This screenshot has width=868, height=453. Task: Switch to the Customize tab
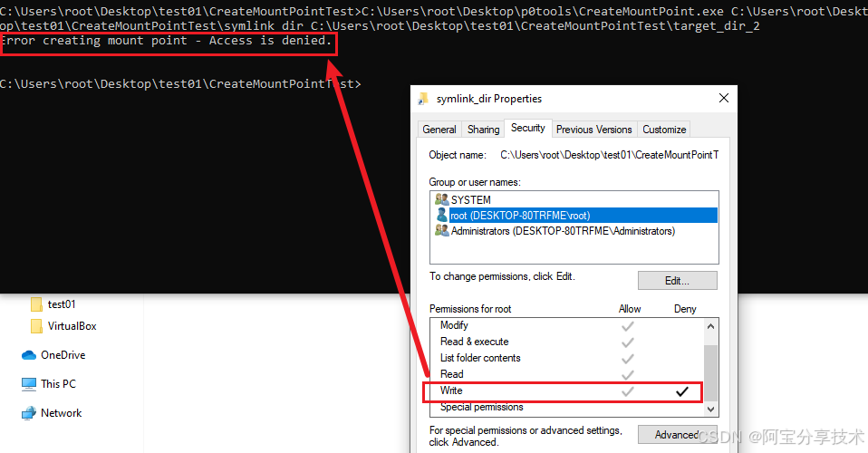tap(664, 129)
